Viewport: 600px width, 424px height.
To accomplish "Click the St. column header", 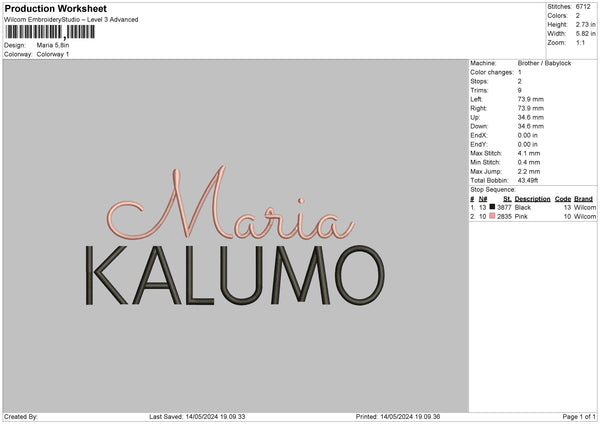I will click(507, 199).
